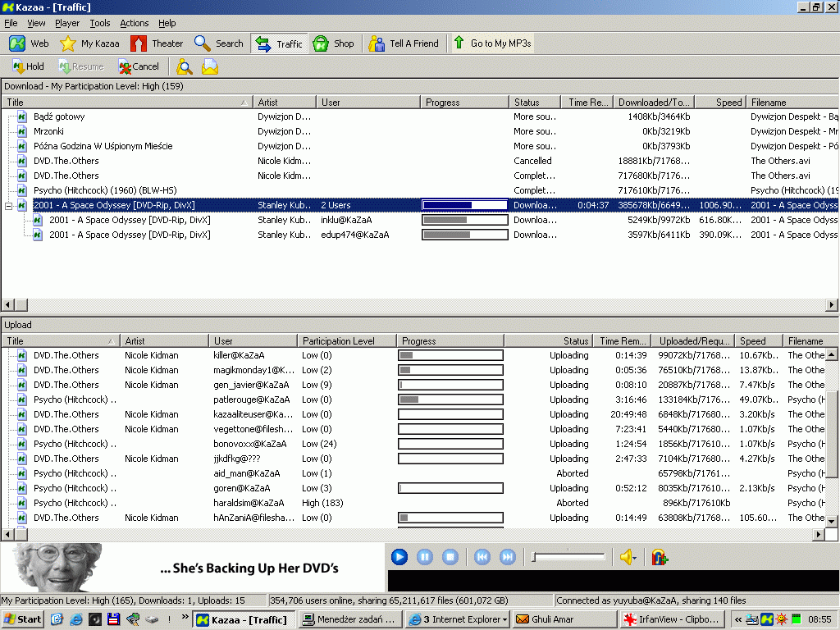Viewport: 840px width, 630px height.
Task: Open the View menu
Action: click(36, 23)
